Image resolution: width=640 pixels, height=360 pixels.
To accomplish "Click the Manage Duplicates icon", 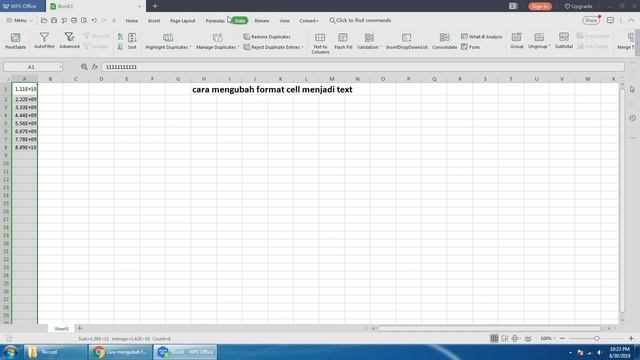I will point(218,38).
